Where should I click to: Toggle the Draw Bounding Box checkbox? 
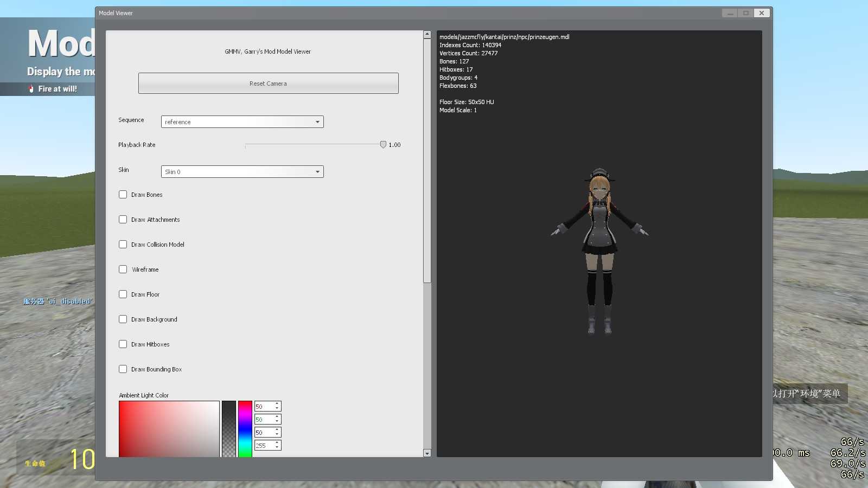tap(123, 369)
